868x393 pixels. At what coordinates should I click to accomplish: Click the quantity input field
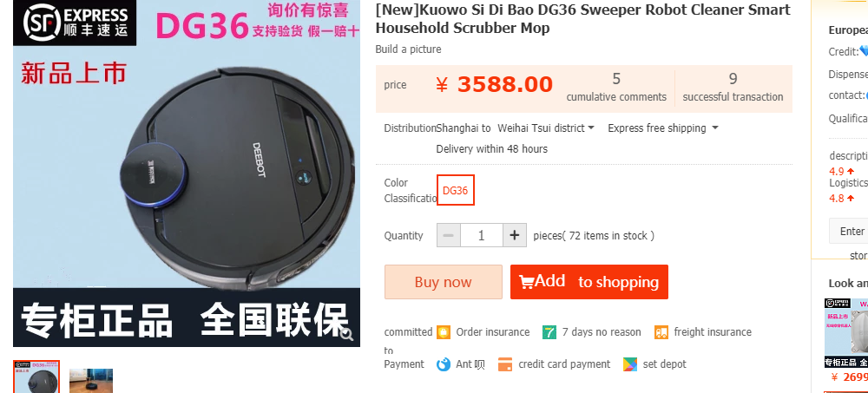pyautogui.click(x=482, y=235)
